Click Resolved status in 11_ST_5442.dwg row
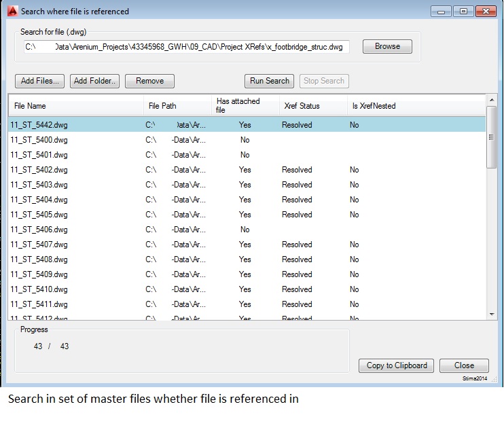The height and width of the screenshot is (432, 504). click(x=297, y=125)
